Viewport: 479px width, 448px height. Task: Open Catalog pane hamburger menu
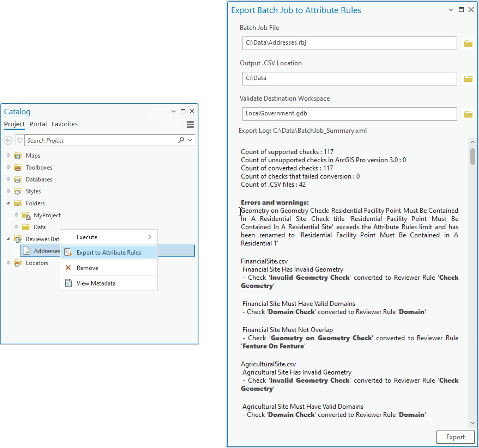click(x=190, y=125)
